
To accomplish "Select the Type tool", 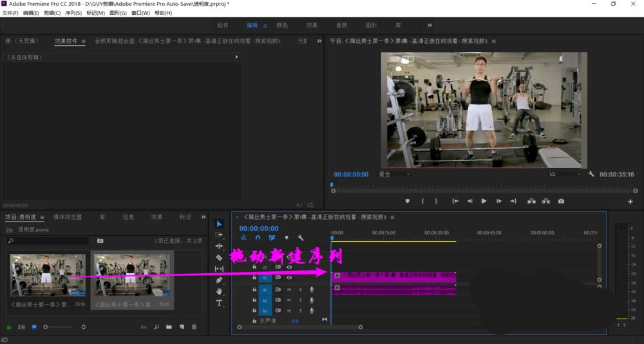I will point(219,303).
